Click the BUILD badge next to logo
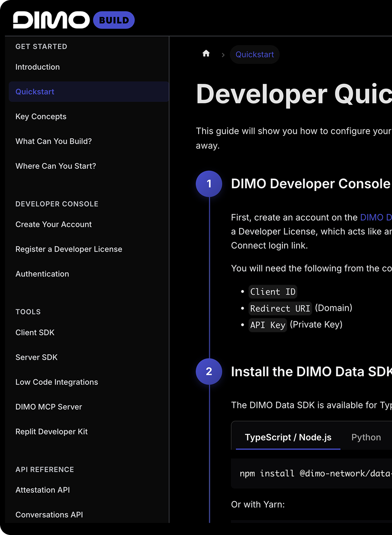Image resolution: width=392 pixels, height=535 pixels. (x=114, y=20)
